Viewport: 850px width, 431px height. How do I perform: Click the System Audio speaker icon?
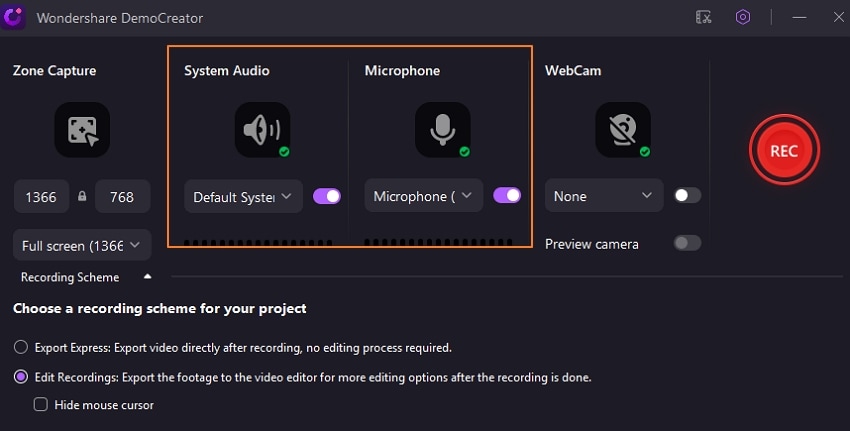(262, 130)
